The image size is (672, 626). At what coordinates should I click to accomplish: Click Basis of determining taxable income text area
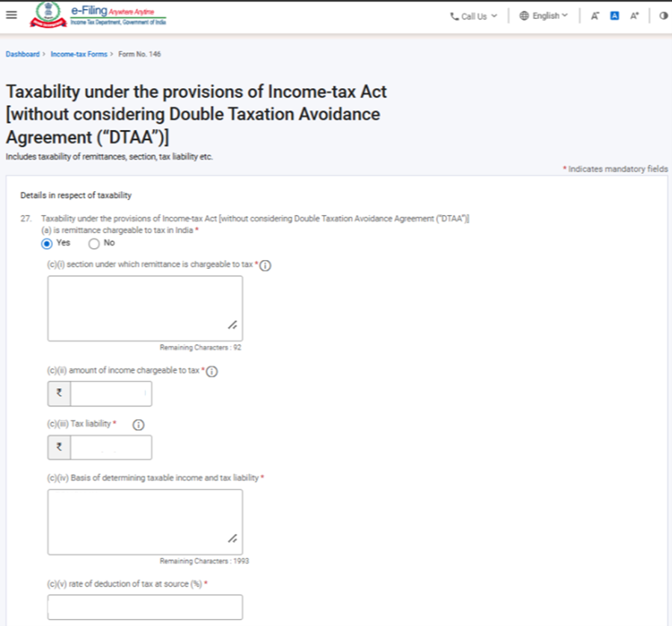click(x=145, y=521)
